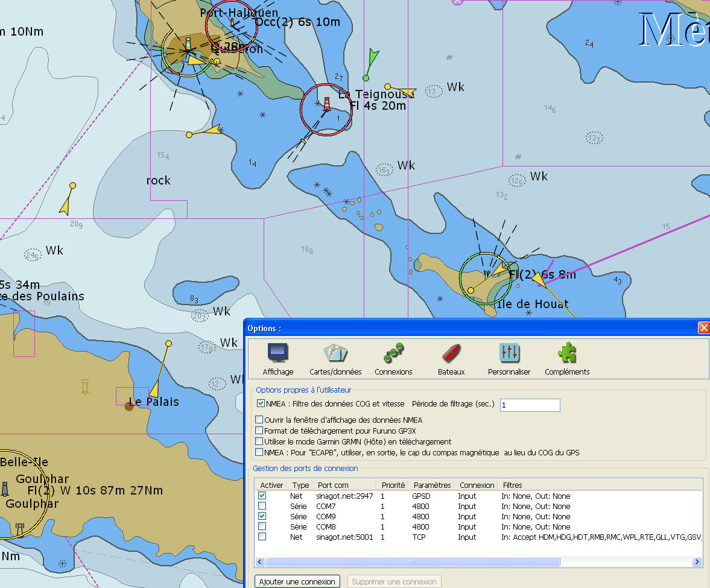
Task: Click the connection list's horizontal scrollbar thumb
Action: [412, 562]
